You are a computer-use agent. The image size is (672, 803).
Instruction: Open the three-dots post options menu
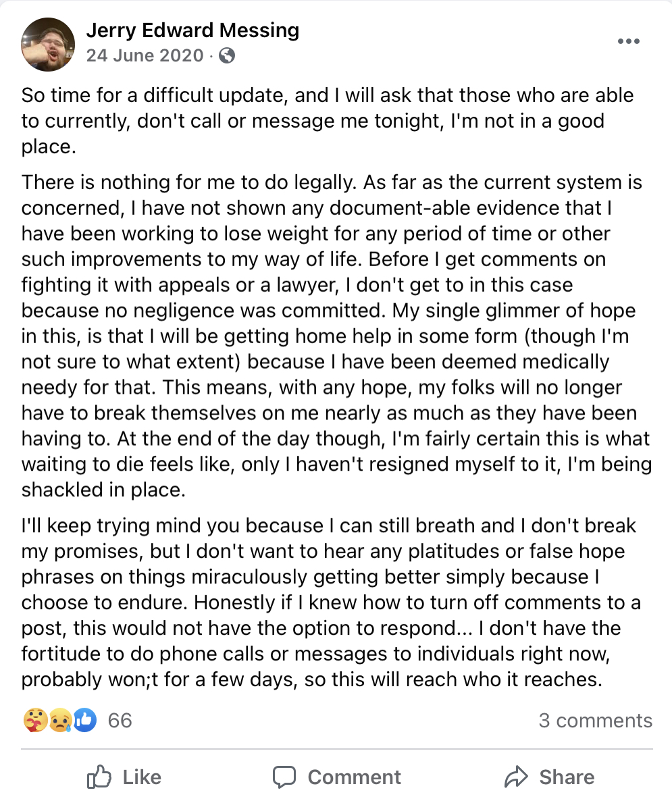pos(629,41)
